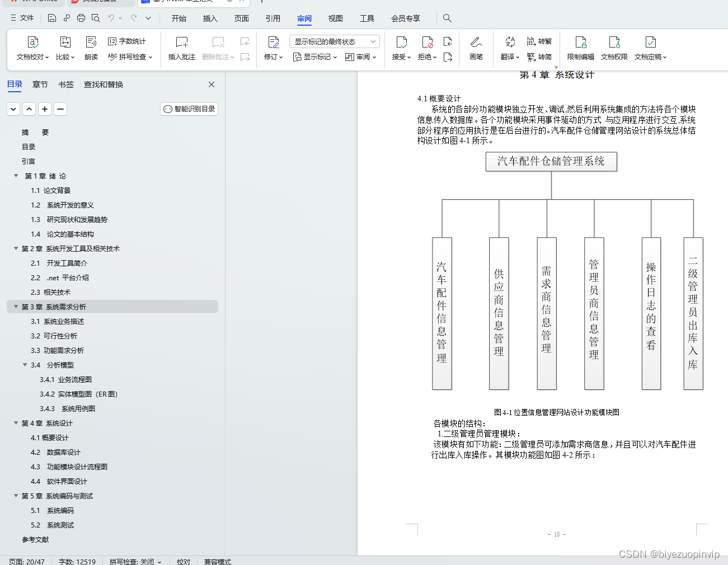Open the 显示标记的最终状态 markup state dropdown
Image resolution: width=728 pixels, height=565 pixels.
click(334, 41)
